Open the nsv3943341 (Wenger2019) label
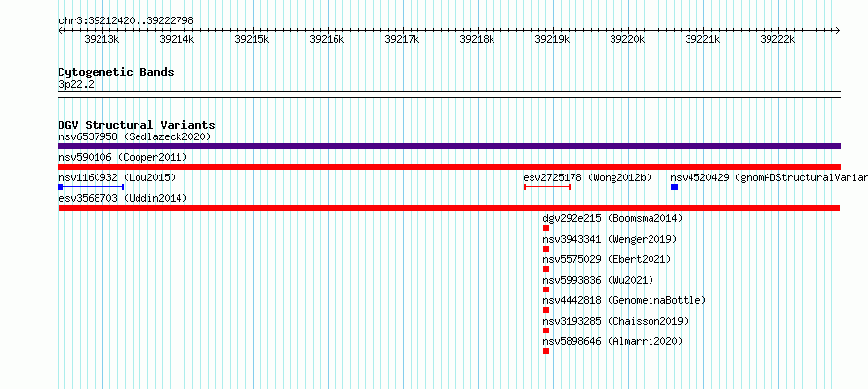 [610, 239]
